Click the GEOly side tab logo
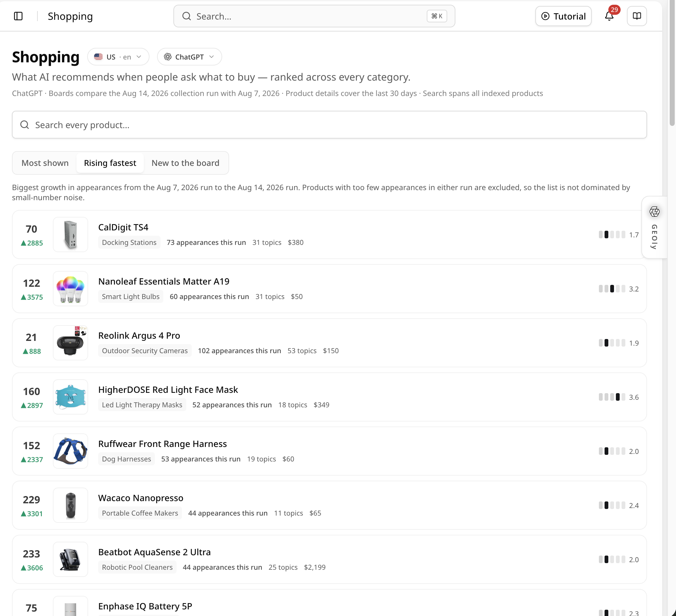This screenshot has height=616, width=676. [x=654, y=212]
